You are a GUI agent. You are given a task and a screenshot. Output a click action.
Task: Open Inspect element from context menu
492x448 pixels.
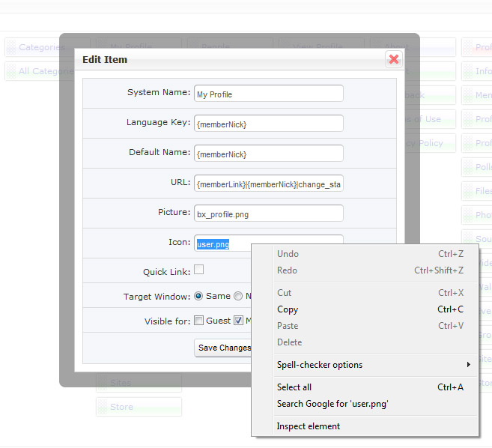click(x=309, y=426)
